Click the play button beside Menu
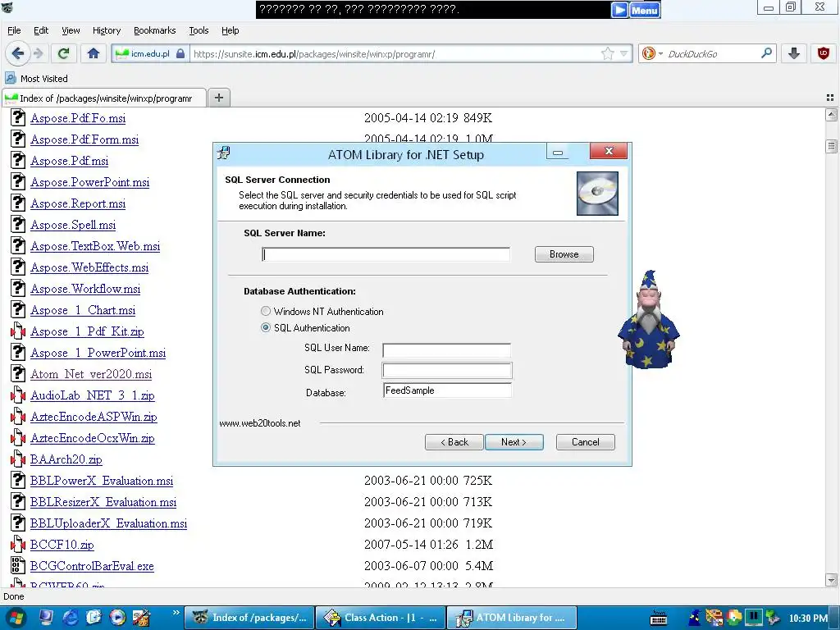This screenshot has height=630, width=840. click(x=619, y=10)
